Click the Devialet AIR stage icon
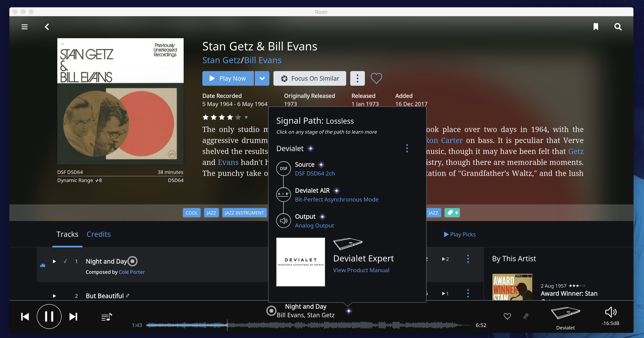This screenshot has width=644, height=338. [283, 195]
